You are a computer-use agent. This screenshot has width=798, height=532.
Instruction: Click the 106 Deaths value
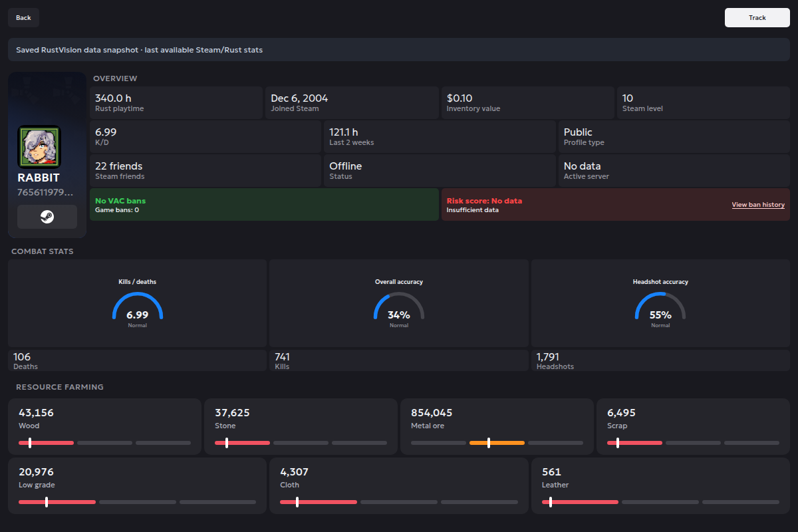pos(22,357)
